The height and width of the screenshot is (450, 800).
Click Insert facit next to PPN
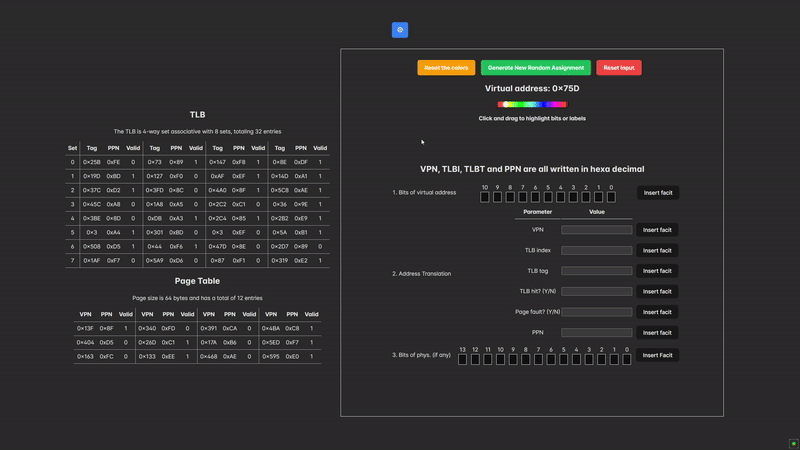(658, 333)
